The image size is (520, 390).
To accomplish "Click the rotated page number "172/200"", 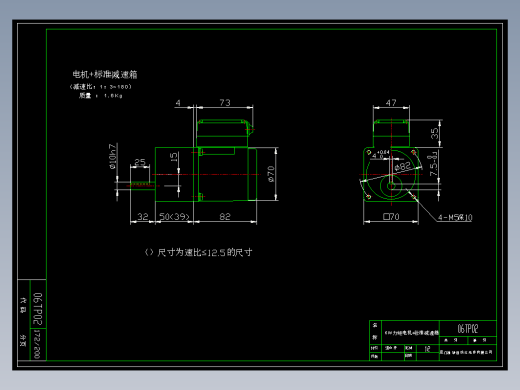I will (x=37, y=345).
